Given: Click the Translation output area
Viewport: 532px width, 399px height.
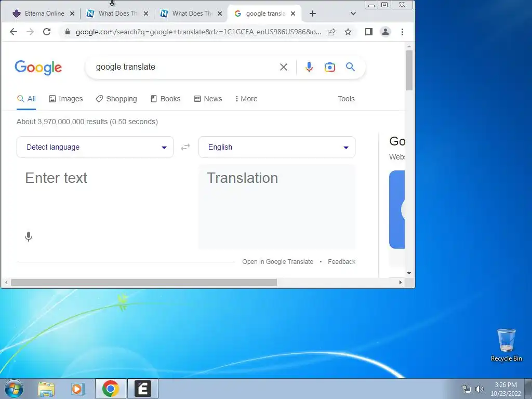Looking at the screenshot, I should 277,207.
